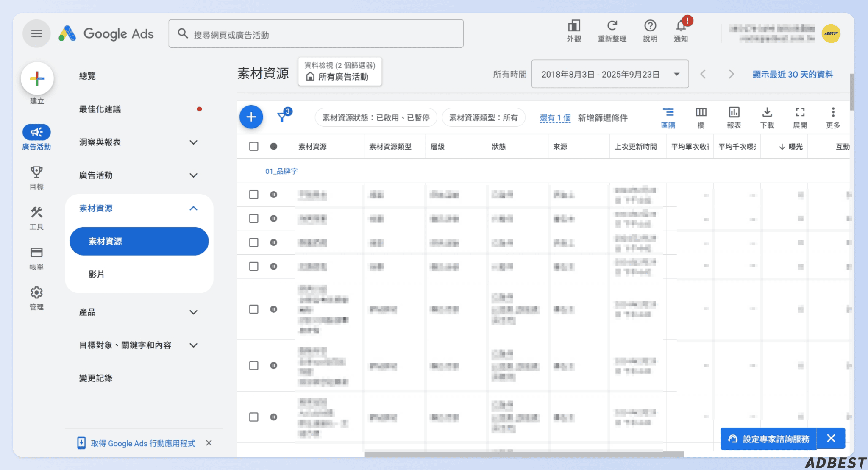Click a pause status toggle on an asset row

(x=274, y=195)
